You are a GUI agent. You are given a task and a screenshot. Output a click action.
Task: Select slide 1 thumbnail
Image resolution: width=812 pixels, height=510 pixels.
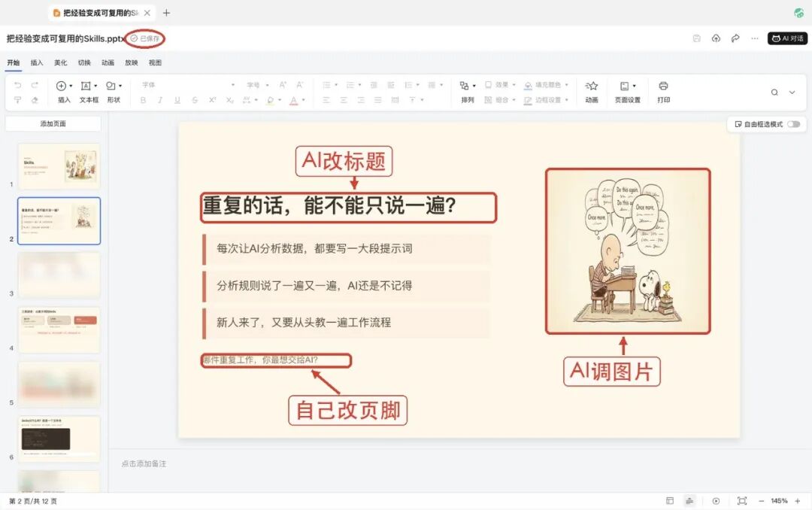point(59,166)
